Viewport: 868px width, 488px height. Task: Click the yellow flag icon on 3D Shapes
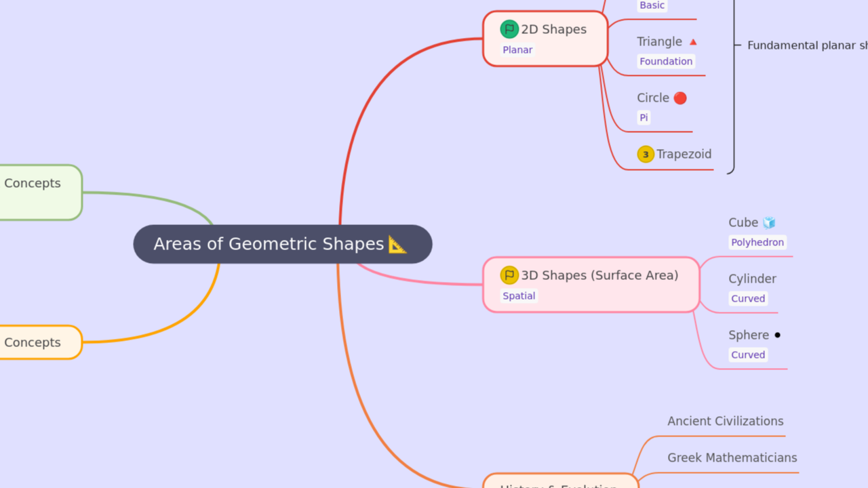click(x=509, y=275)
